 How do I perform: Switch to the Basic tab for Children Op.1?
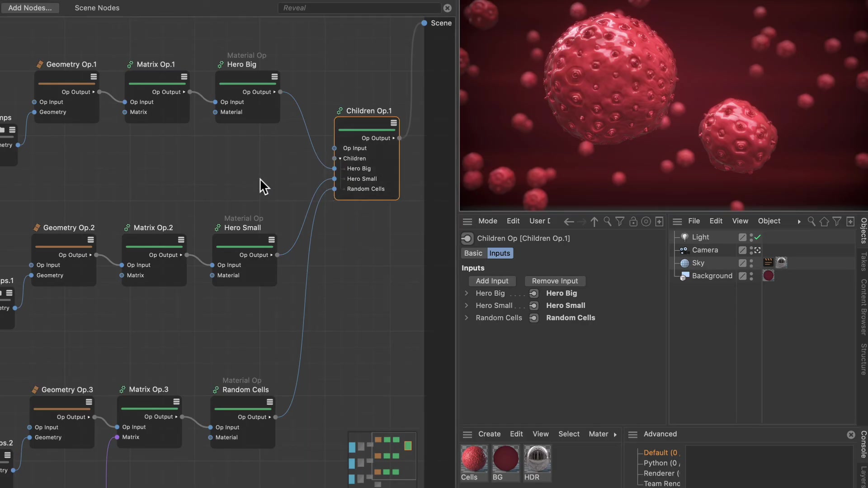click(473, 253)
